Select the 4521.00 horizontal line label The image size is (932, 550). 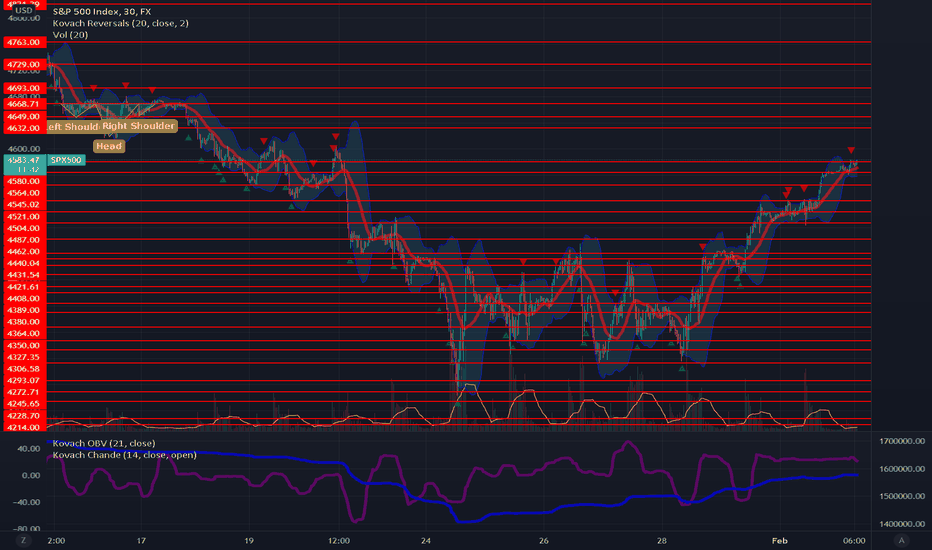(x=24, y=216)
